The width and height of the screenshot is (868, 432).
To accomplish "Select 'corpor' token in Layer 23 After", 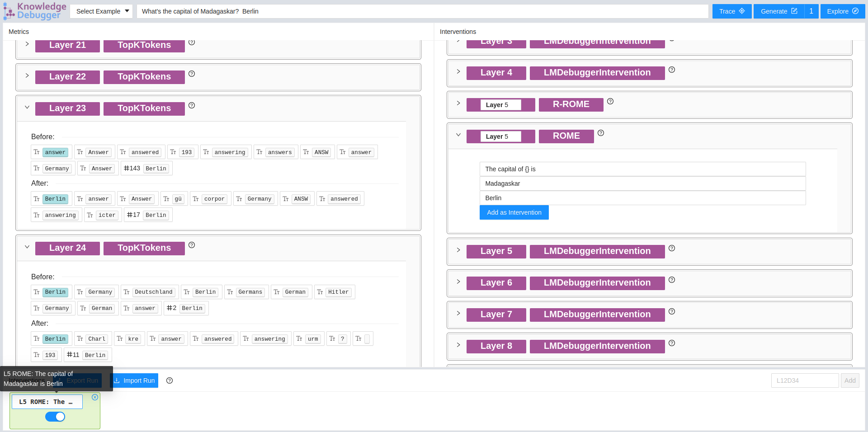I will [x=210, y=199].
